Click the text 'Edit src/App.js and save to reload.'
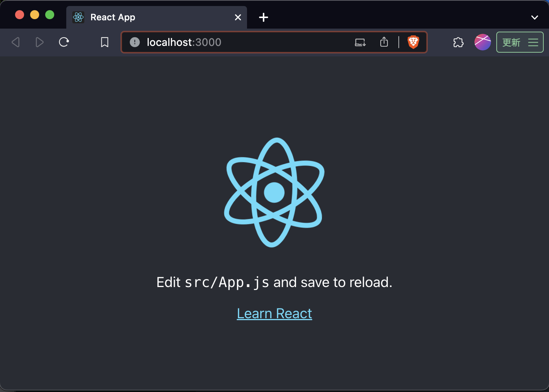 coord(274,282)
